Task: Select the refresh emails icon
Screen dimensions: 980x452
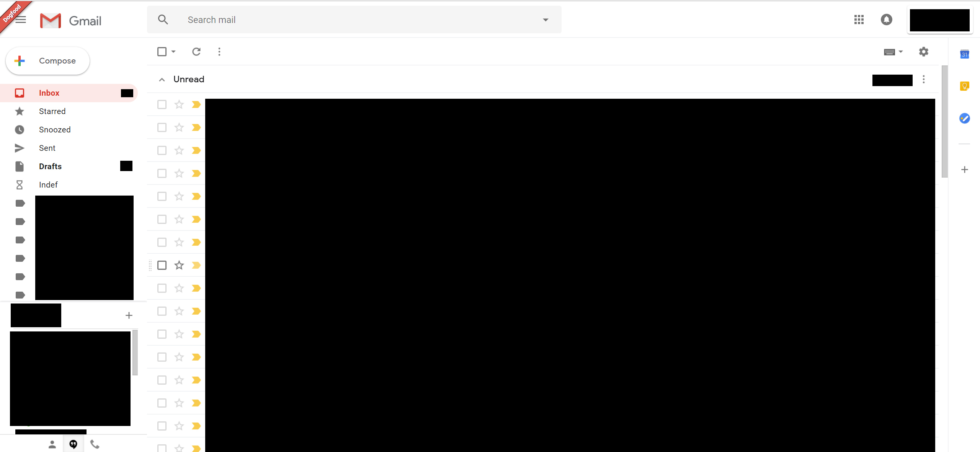Action: pos(196,52)
